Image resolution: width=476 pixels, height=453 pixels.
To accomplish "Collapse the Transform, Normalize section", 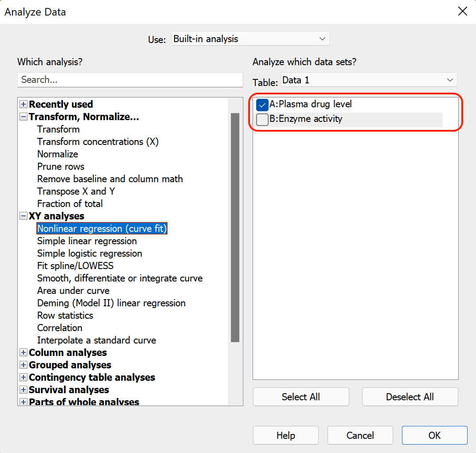I will coord(23,117).
